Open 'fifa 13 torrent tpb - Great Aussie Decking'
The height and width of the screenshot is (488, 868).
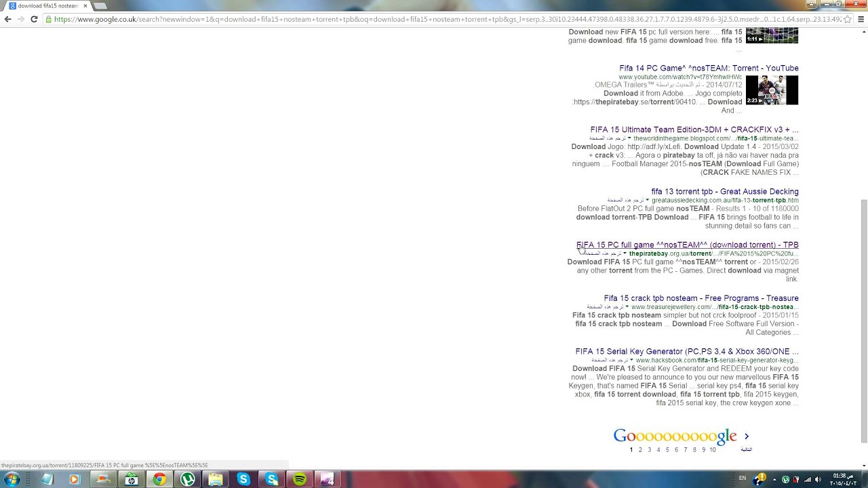click(x=725, y=191)
